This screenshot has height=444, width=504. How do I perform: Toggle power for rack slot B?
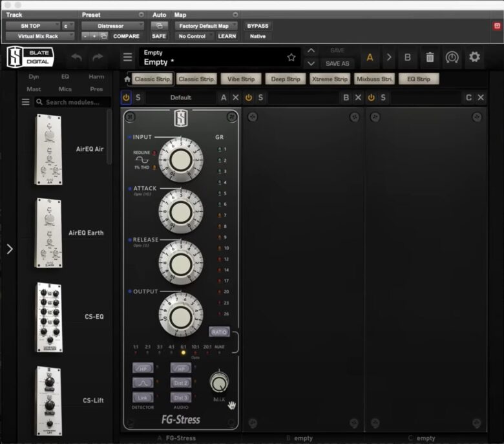coord(249,98)
